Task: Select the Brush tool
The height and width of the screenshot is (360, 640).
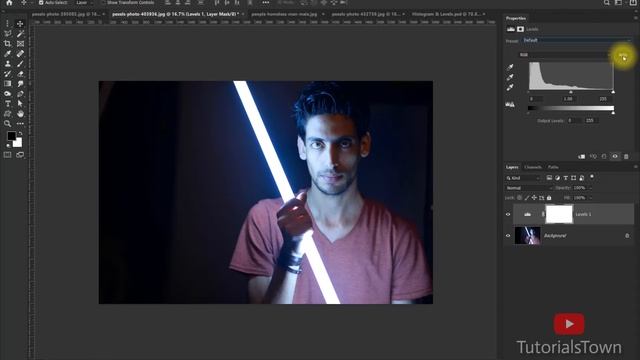Action: (x=20, y=64)
